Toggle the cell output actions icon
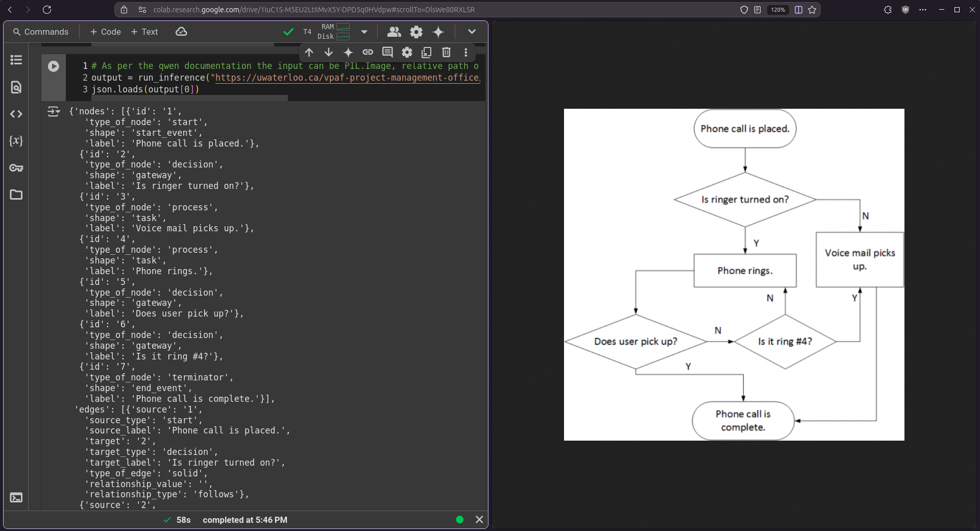This screenshot has width=980, height=531. [x=54, y=112]
